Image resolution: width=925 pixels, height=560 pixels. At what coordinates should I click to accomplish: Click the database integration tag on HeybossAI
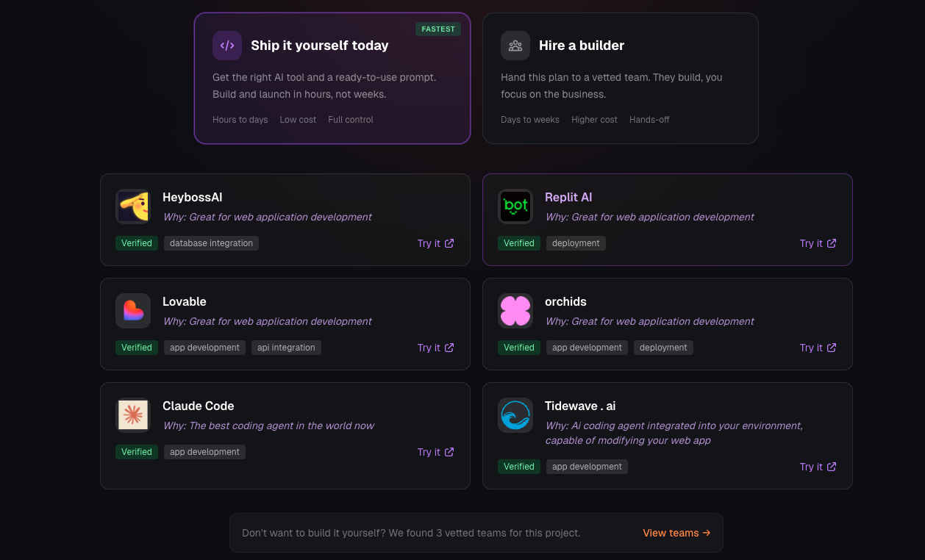tap(211, 243)
